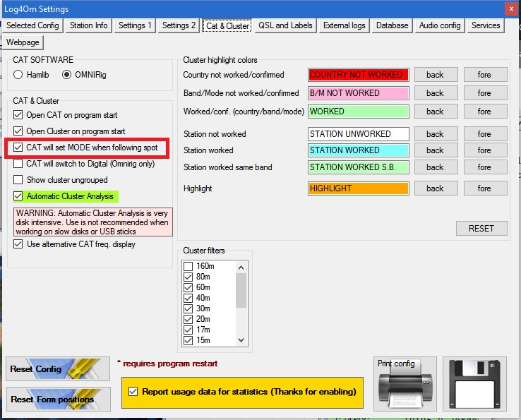Click the orange HIGHLIGHT swatch

click(x=358, y=188)
